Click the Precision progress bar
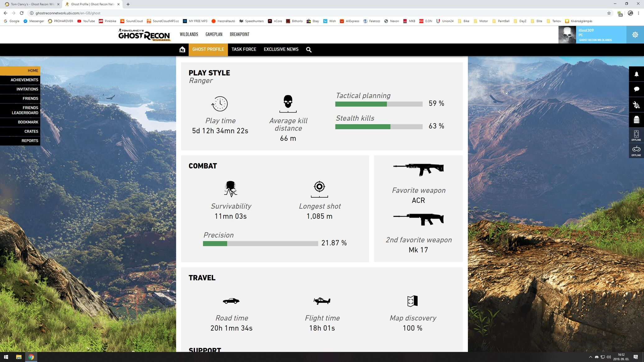The image size is (644, 362). click(260, 244)
